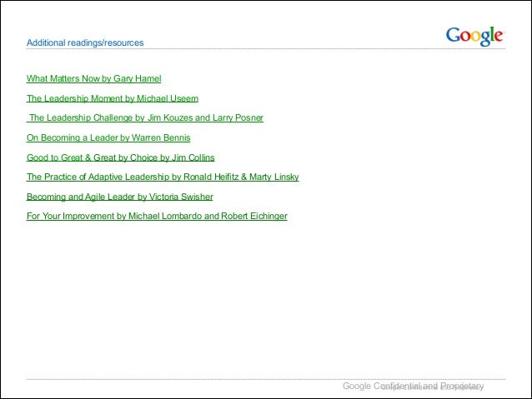Follow the For Your Improvement book link
The width and height of the screenshot is (532, 399).
(x=157, y=216)
